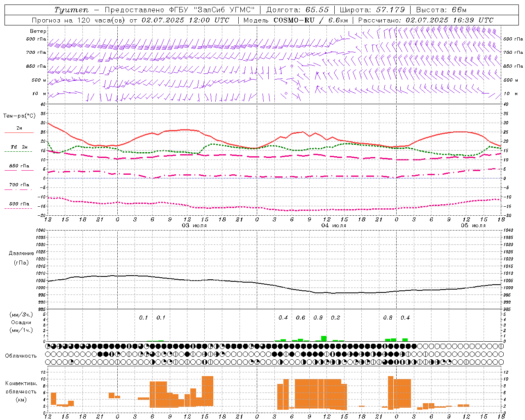Image resolution: width=525 pixels, height=420 pixels.
Task: Click the Широта: 57.179 value
Action: [372, 10]
